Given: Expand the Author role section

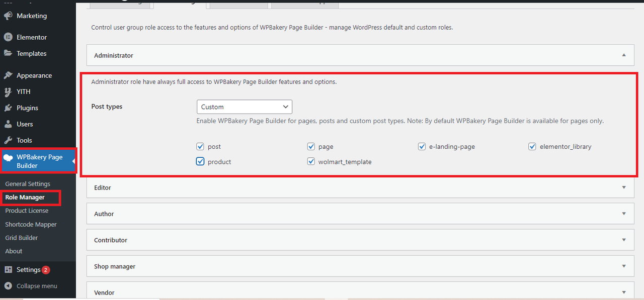Looking at the screenshot, I should pos(360,214).
